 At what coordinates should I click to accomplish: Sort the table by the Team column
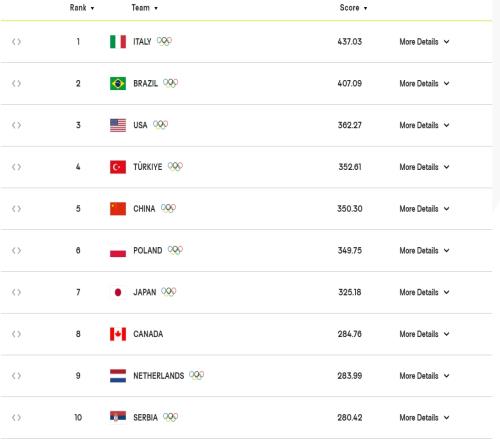coord(144,8)
